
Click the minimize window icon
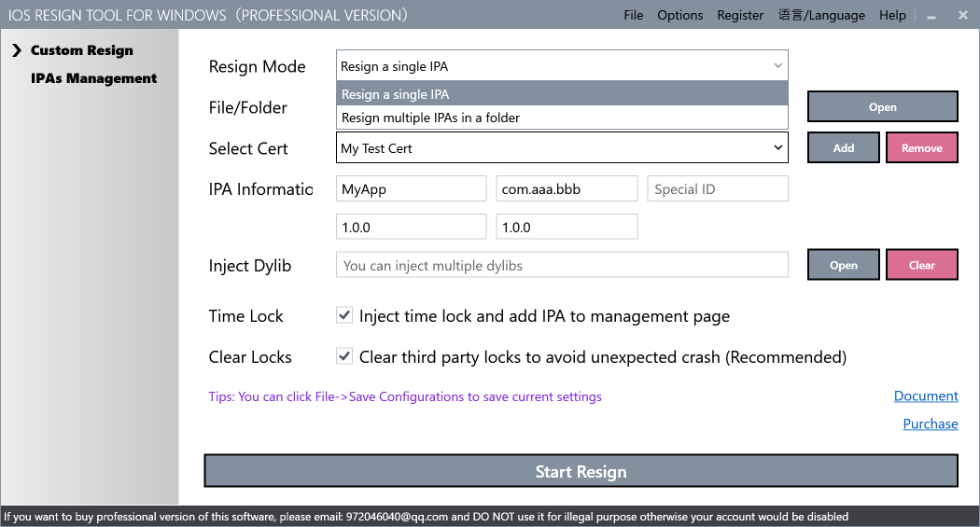point(931,15)
